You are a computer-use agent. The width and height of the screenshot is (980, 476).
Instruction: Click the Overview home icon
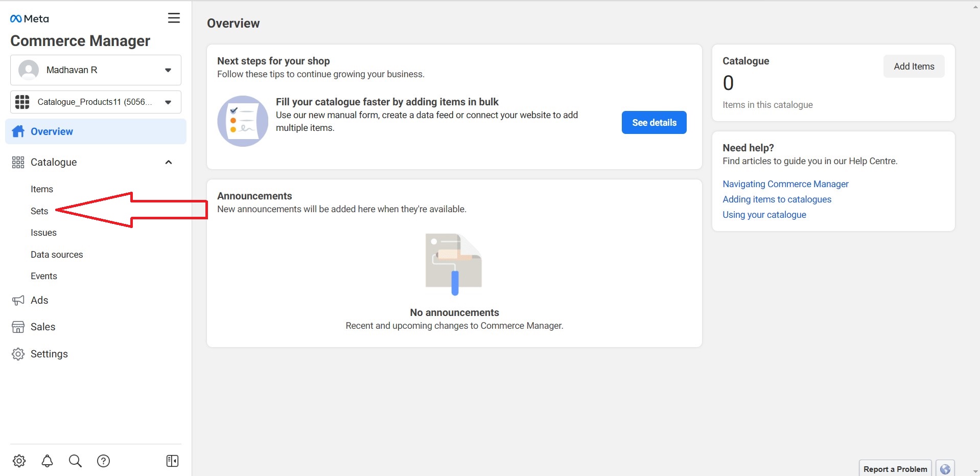tap(18, 131)
